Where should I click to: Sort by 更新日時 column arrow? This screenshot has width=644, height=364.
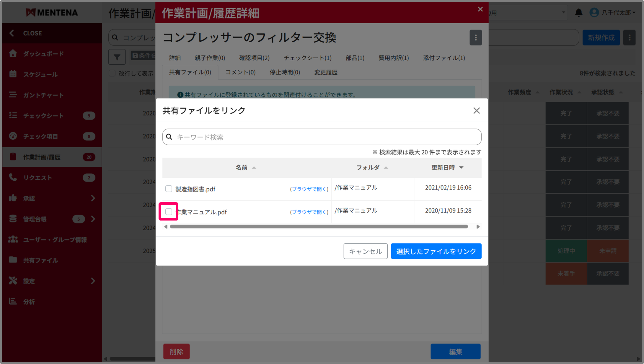click(461, 167)
